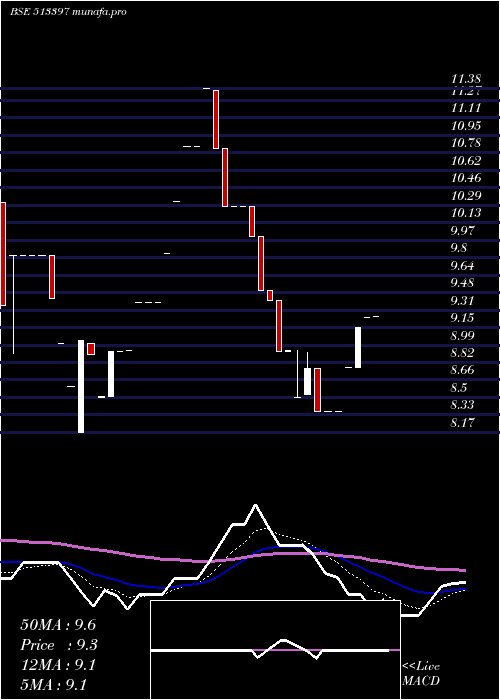The height and width of the screenshot is (700, 500).
Task: Click the 8.5 price level label
Action: 460,388
